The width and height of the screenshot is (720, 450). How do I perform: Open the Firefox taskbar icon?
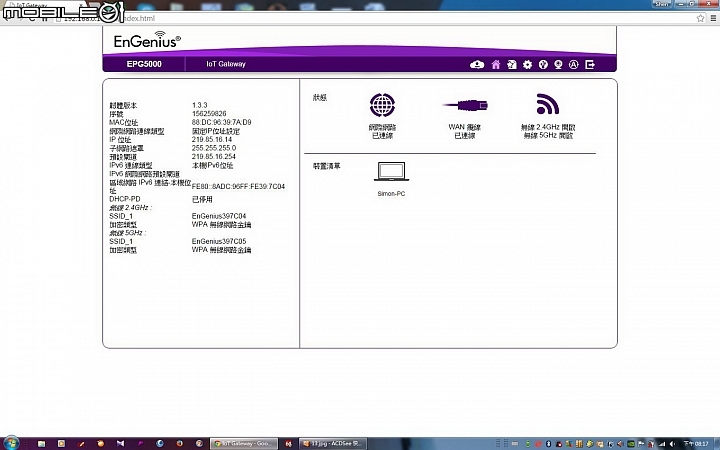pyautogui.click(x=179, y=444)
